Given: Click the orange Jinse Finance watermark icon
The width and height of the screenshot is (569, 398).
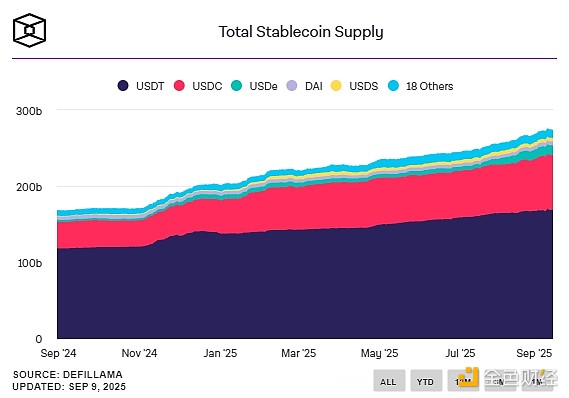Looking at the screenshot, I should [x=468, y=378].
